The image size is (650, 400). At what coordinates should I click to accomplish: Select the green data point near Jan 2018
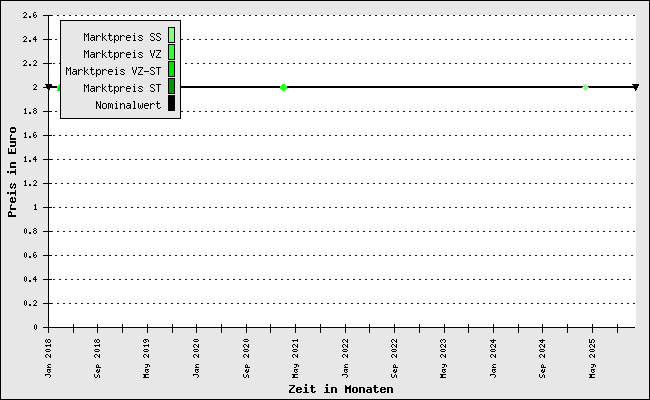pos(59,88)
